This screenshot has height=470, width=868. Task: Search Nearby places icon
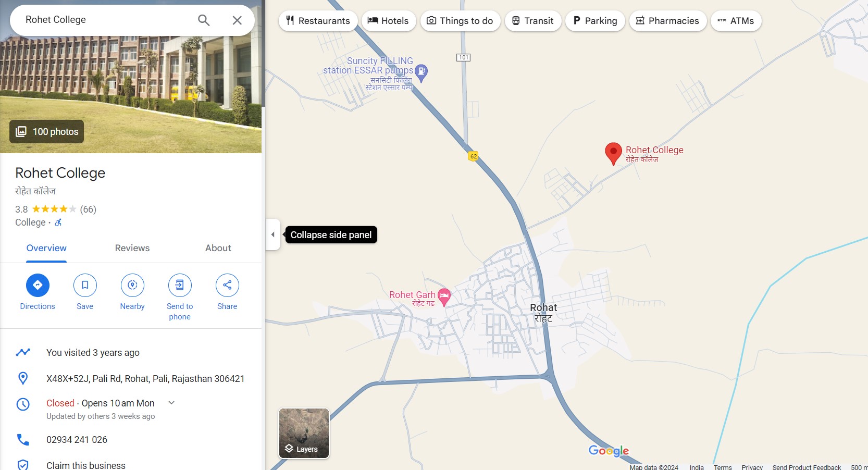click(132, 285)
